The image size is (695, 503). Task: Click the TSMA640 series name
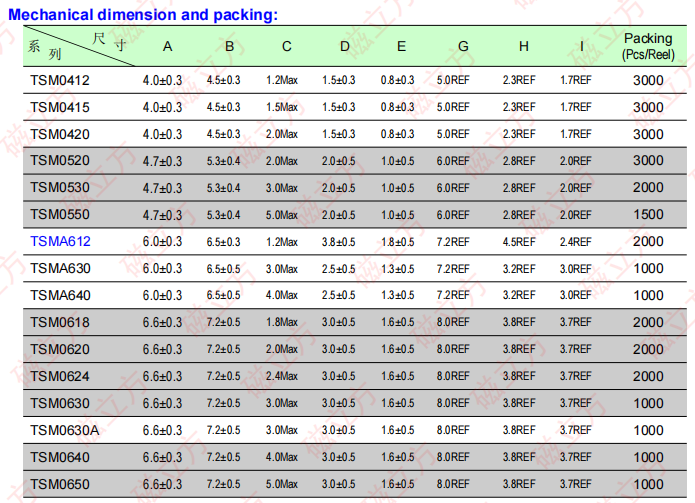[x=60, y=295]
